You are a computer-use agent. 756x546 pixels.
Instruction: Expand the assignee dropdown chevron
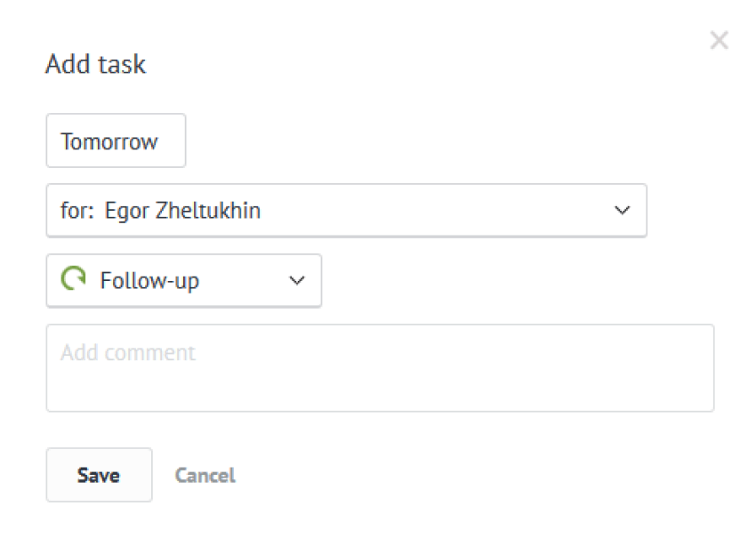[622, 210]
